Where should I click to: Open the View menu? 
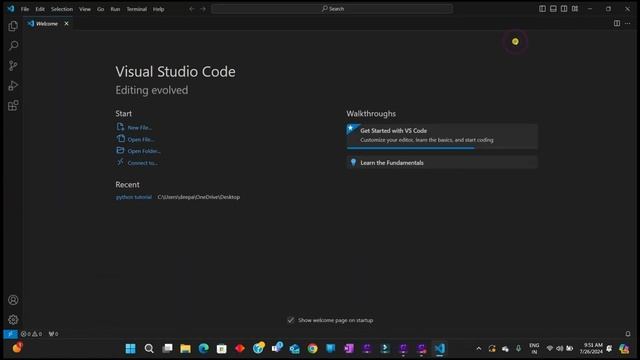click(x=85, y=9)
